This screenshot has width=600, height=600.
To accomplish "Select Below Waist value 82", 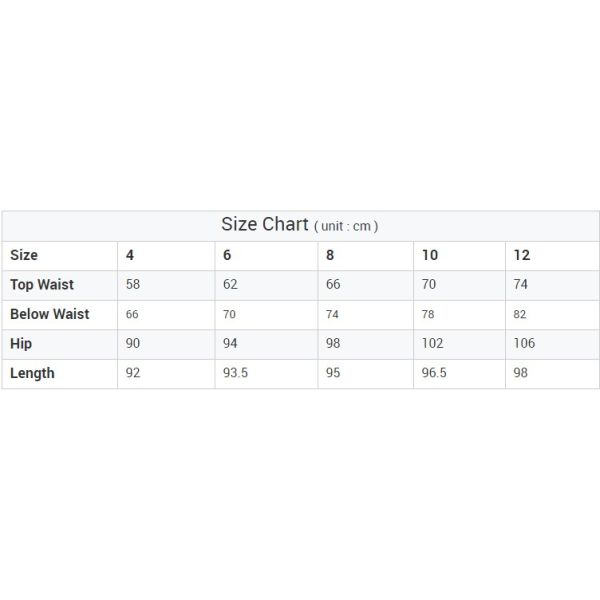I will pos(521,314).
